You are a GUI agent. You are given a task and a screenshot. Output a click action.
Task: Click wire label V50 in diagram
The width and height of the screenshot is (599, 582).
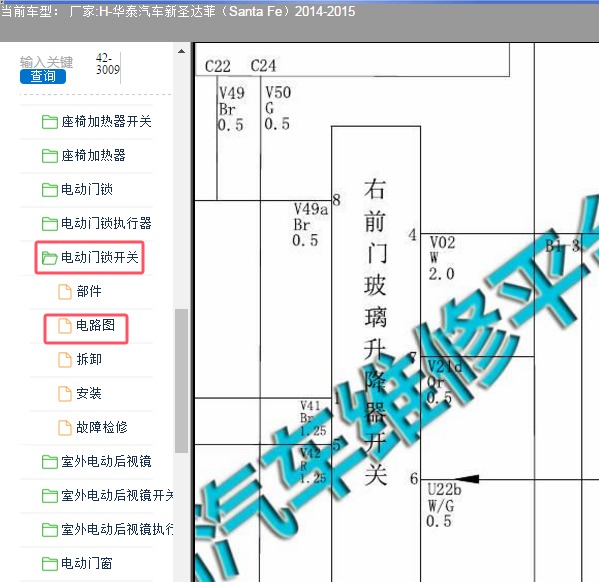coord(278,92)
